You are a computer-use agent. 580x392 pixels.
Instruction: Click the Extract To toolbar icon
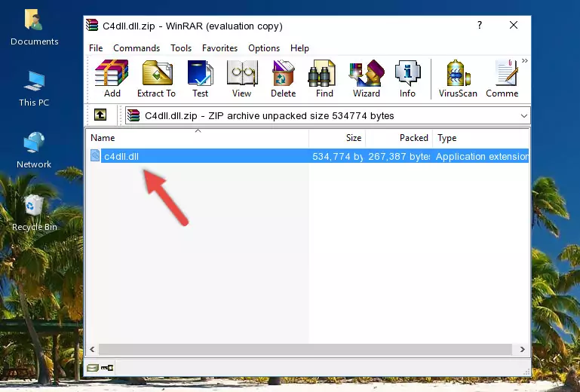click(156, 78)
